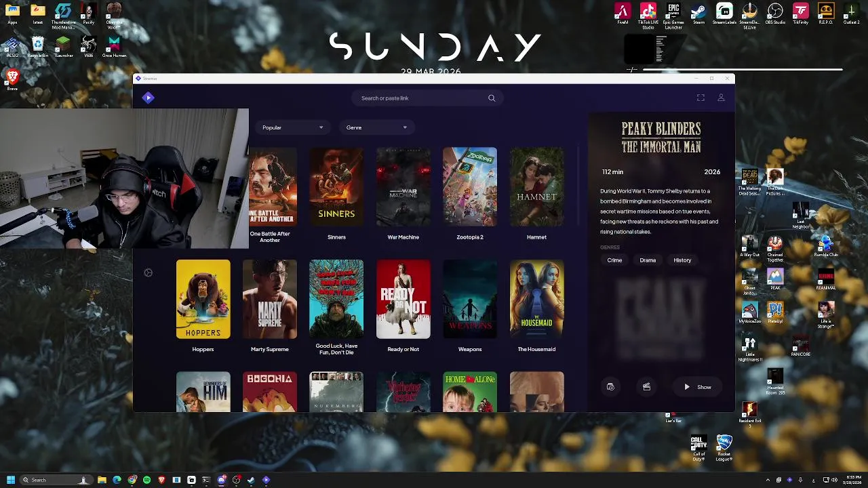
Task: Open Call of Duty desktop shortcut
Action: pyautogui.click(x=698, y=449)
